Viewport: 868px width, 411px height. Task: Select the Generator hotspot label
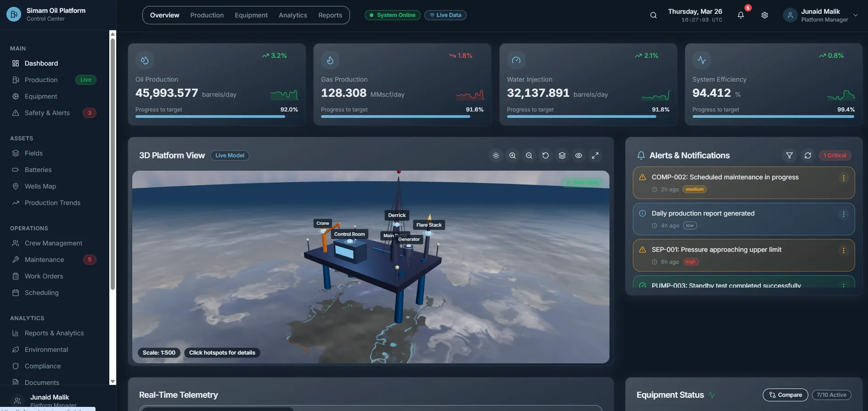click(409, 239)
